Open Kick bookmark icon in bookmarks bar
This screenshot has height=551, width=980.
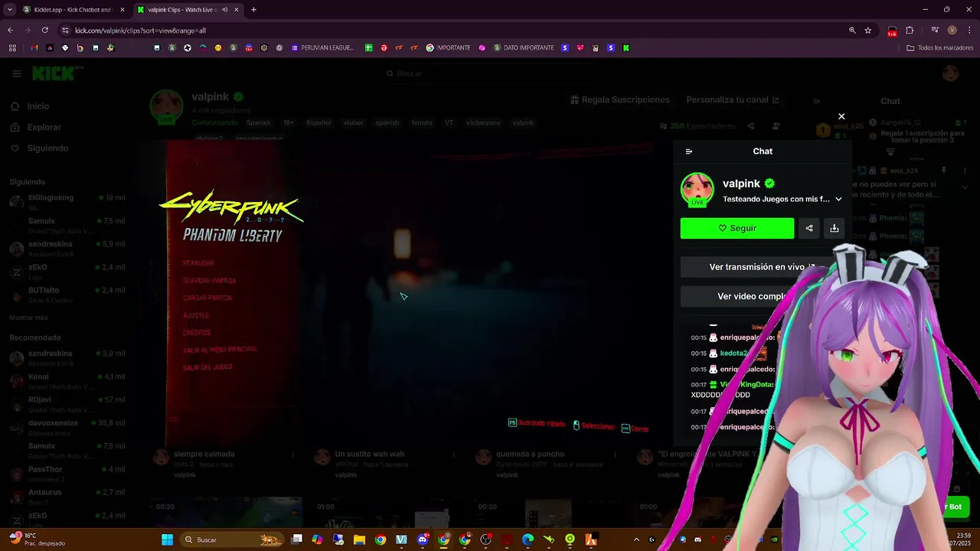(x=626, y=47)
